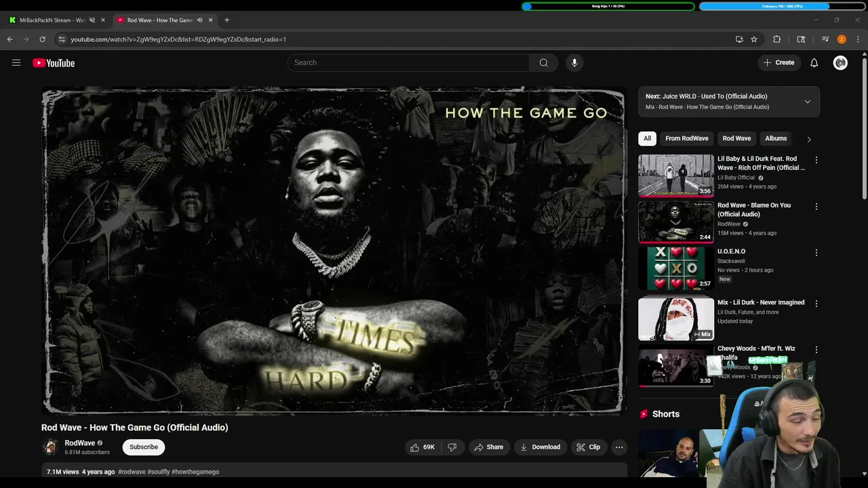Click the page scrollbar down arrow
Viewport: 868px width, 488px height.
864,473
